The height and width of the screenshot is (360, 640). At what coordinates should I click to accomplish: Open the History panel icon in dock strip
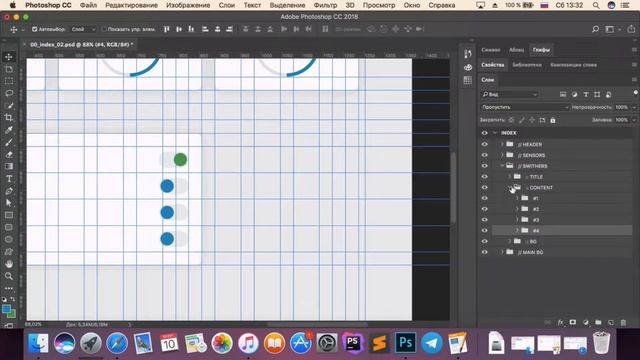[468, 54]
